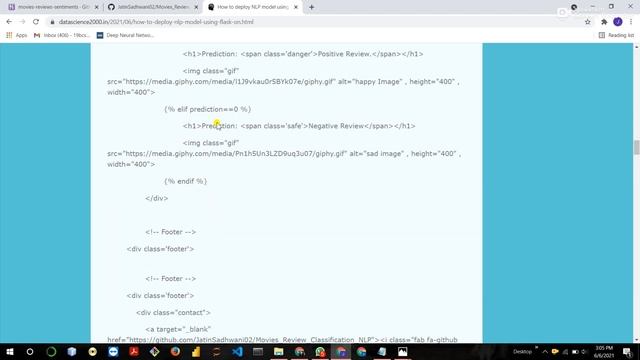The height and width of the screenshot is (360, 640).
Task: Open the notification center
Action: (627, 351)
